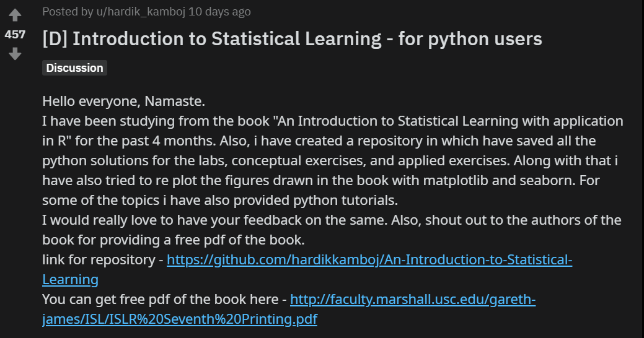Click the wrapped "Learning" link text
This screenshot has width=644, height=338.
tap(70, 280)
